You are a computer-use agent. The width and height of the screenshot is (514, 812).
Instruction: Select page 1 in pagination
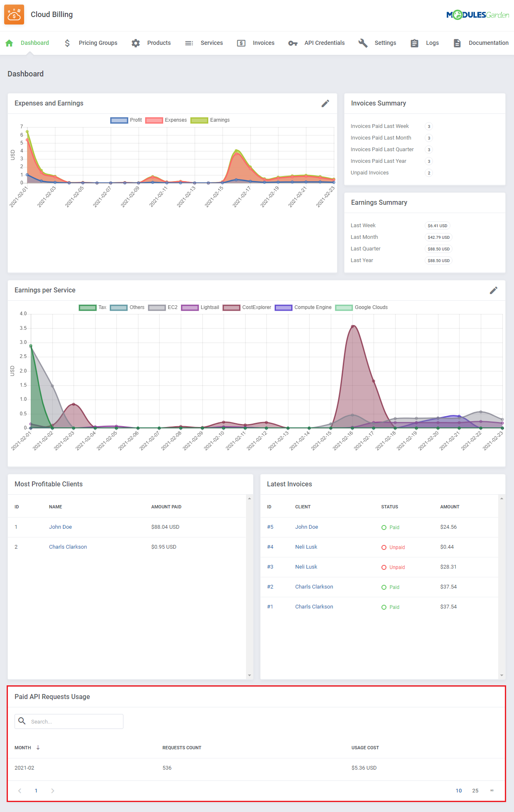[36, 791]
